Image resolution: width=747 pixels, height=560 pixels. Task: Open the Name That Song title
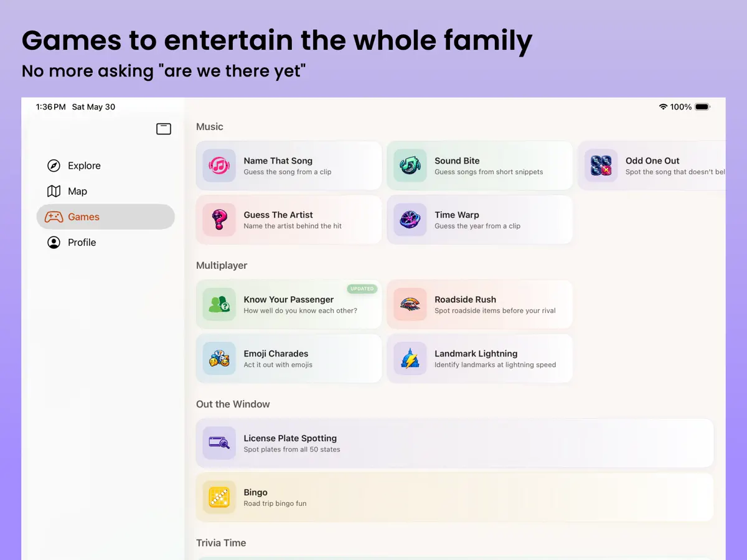(x=278, y=161)
